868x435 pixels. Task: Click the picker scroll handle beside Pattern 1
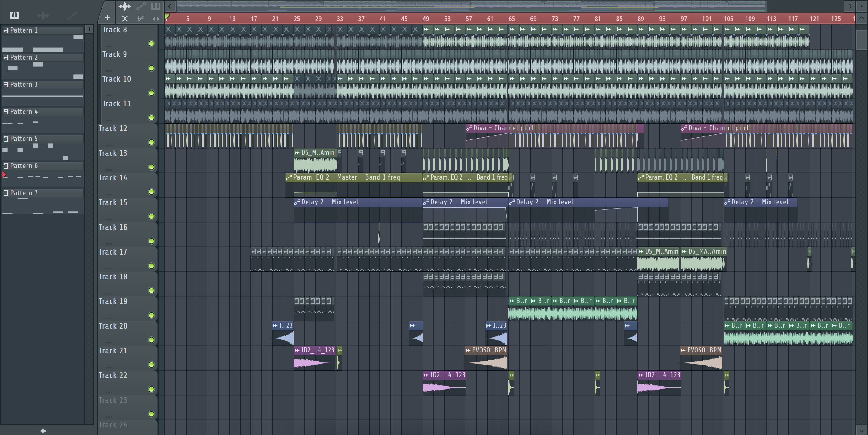tap(89, 29)
